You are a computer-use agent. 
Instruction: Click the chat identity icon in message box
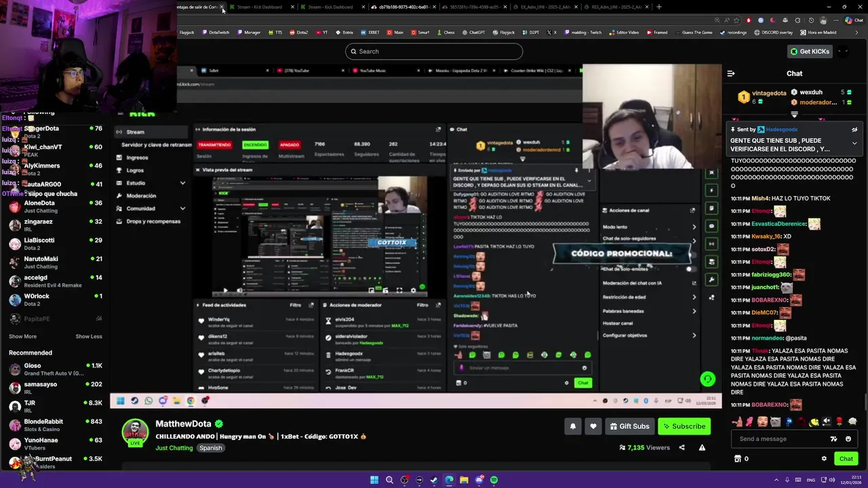point(833,439)
